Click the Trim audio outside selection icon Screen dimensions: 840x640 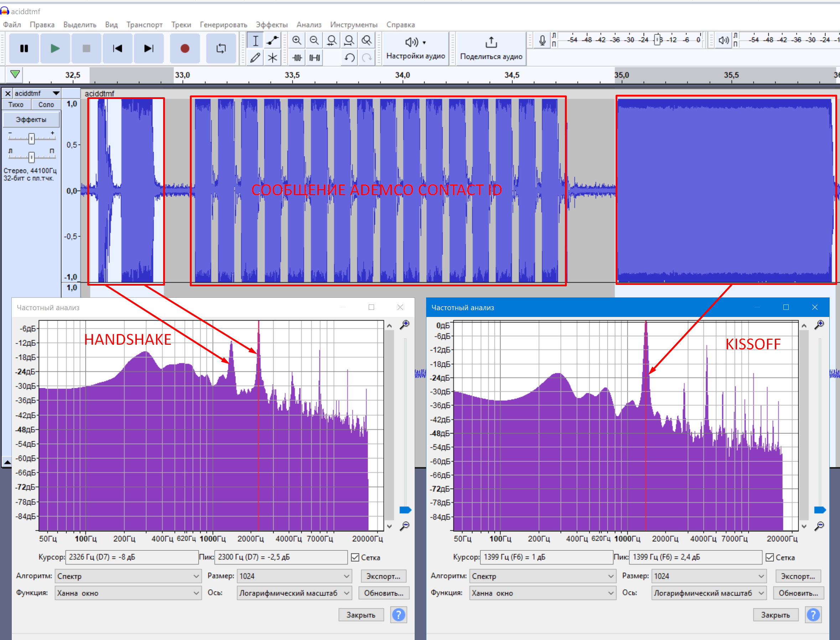(x=297, y=58)
